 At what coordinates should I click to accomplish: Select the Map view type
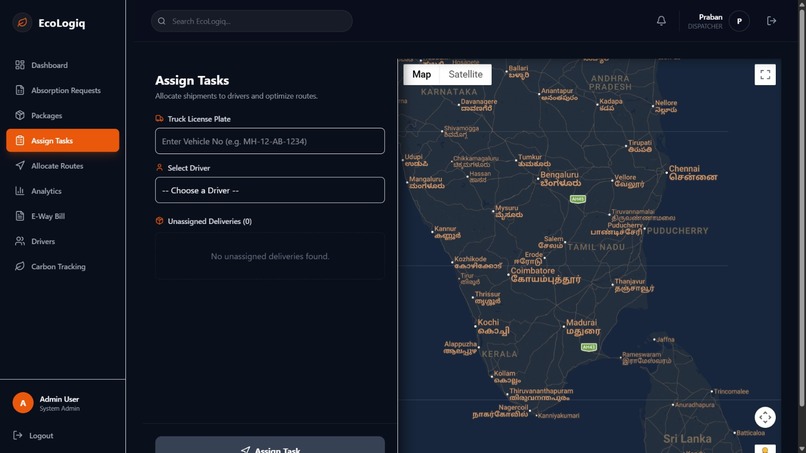coord(422,75)
